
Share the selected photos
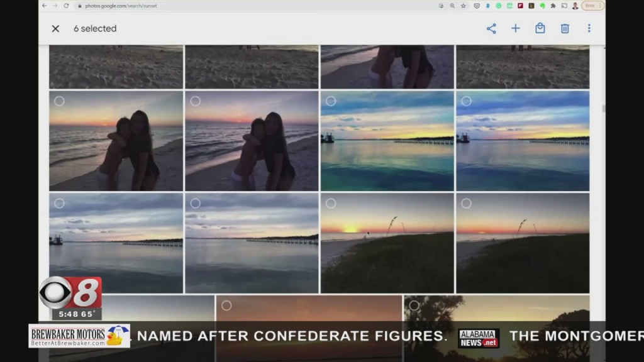click(491, 28)
